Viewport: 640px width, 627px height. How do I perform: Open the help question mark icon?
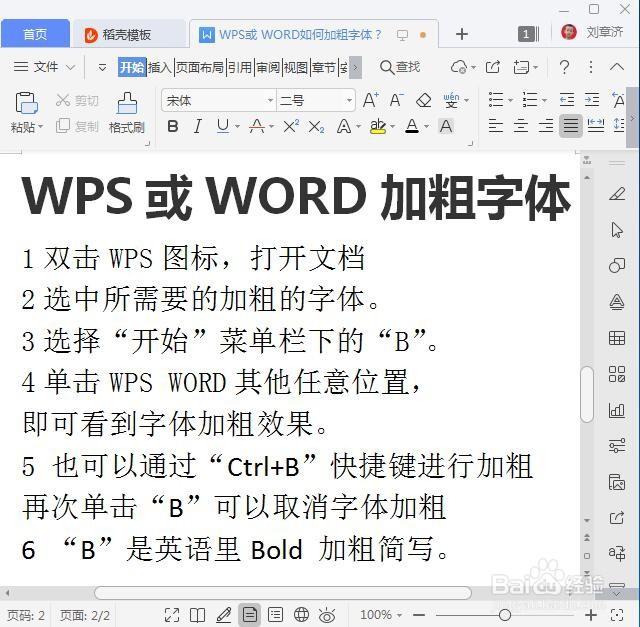pos(564,67)
